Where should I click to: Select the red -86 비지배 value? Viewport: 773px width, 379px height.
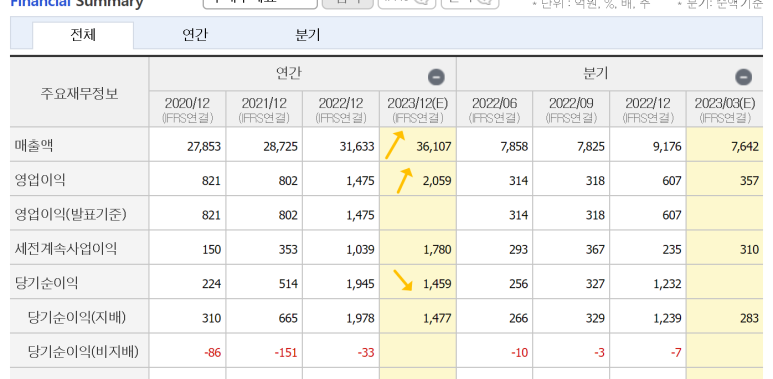[212, 353]
